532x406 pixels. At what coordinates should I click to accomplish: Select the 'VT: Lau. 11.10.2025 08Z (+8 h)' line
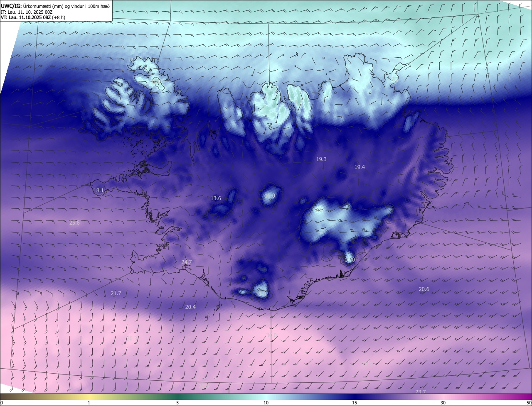[33, 17]
